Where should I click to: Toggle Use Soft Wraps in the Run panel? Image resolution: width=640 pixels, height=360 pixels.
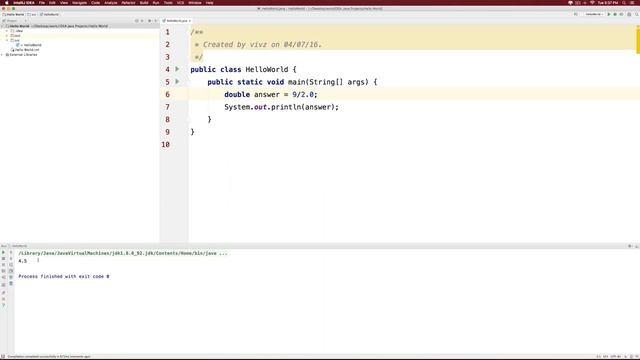[x=11, y=265]
